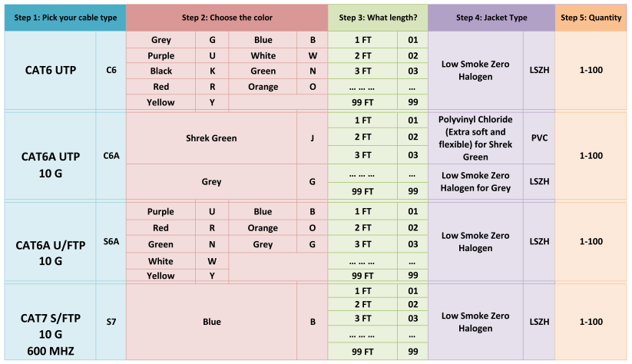
Task: Click the Polyvinyl Chloride jacket description
Action: coord(475,138)
